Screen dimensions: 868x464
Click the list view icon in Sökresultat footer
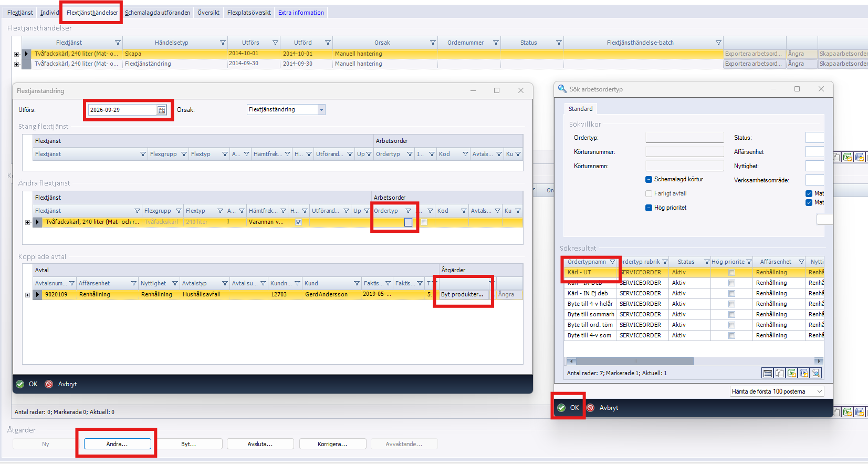pyautogui.click(x=768, y=373)
